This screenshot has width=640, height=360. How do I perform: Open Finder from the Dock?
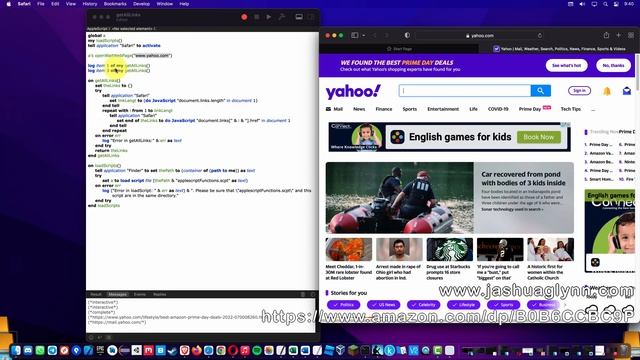click(x=16, y=350)
